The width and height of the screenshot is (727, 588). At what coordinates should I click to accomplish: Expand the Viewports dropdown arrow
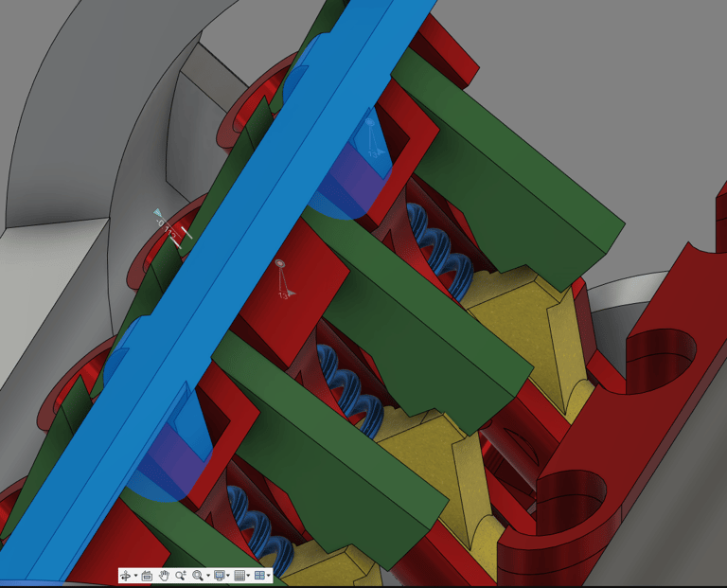(269, 576)
